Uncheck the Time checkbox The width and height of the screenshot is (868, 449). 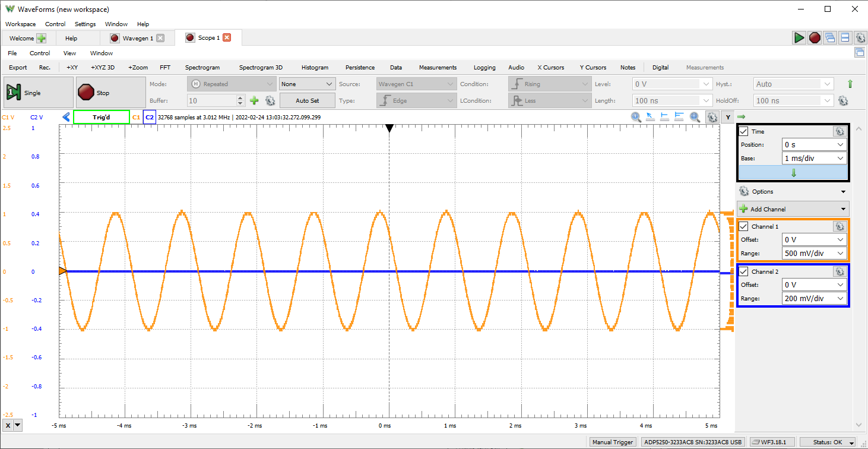743,131
